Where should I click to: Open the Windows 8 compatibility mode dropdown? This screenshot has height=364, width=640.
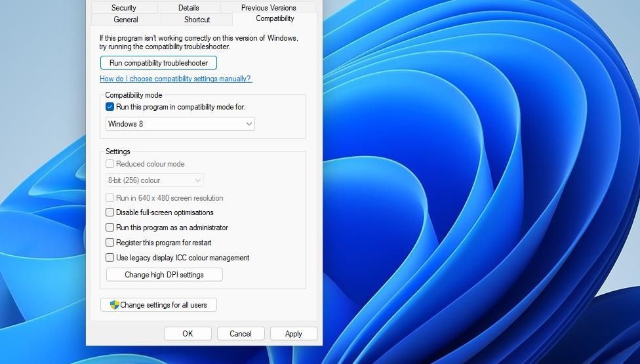tap(180, 124)
